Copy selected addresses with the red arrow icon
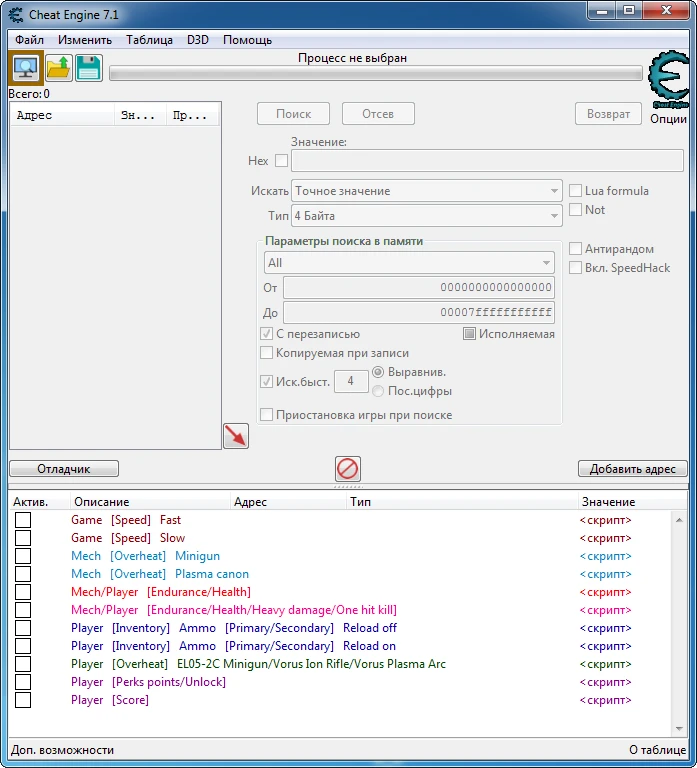Viewport: 697px width, 768px height. [x=236, y=436]
